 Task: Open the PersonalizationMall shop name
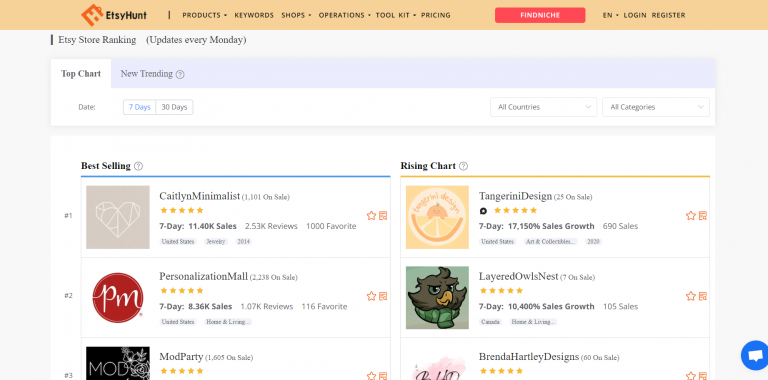click(x=203, y=276)
